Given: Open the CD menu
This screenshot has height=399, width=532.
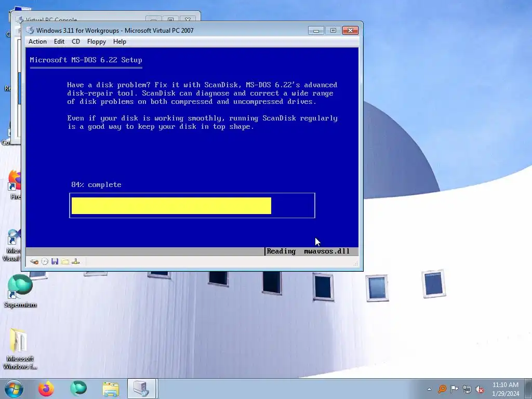Looking at the screenshot, I should click(76, 42).
